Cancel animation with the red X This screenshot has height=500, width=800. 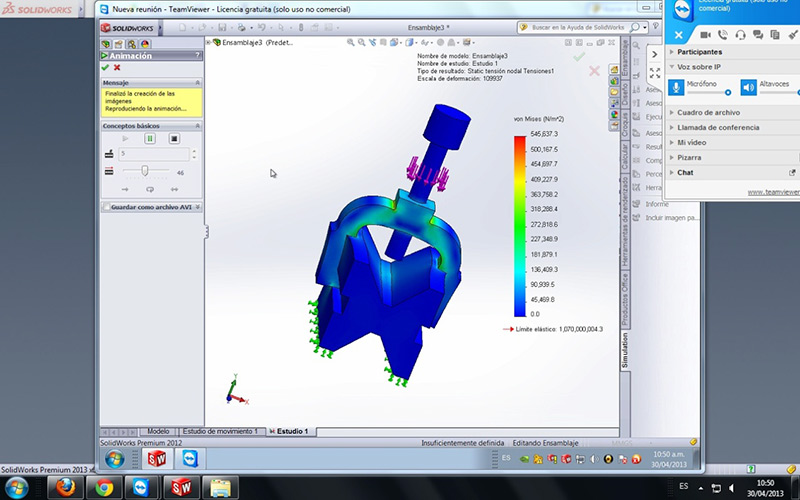[117, 67]
